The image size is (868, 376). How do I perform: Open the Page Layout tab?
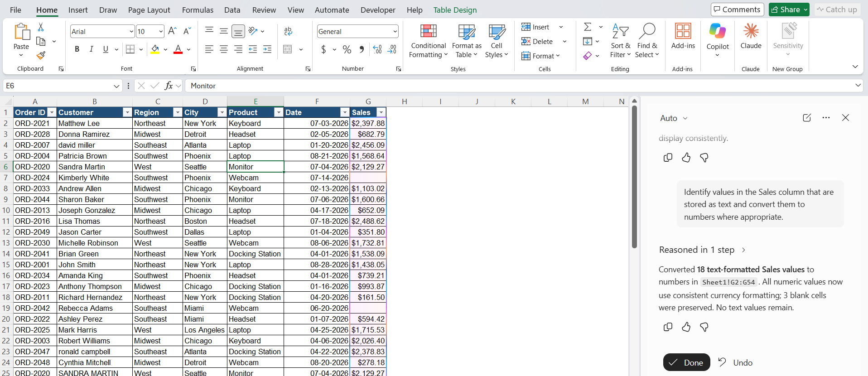(149, 10)
